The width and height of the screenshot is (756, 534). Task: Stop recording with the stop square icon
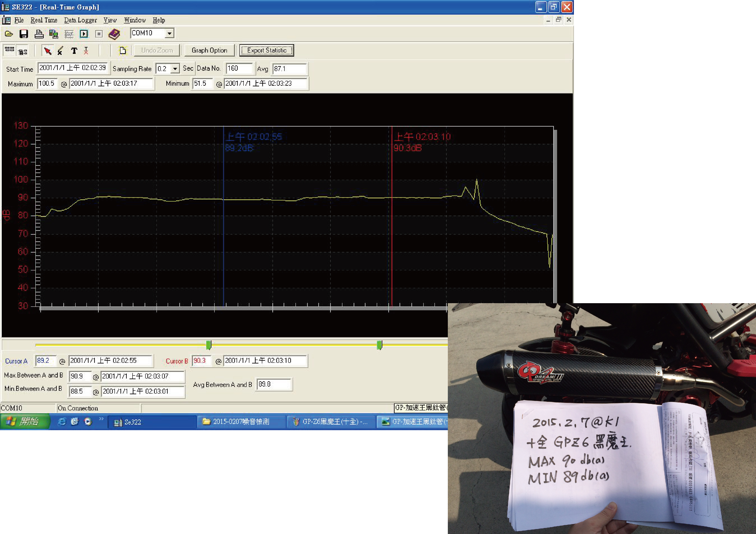(99, 34)
